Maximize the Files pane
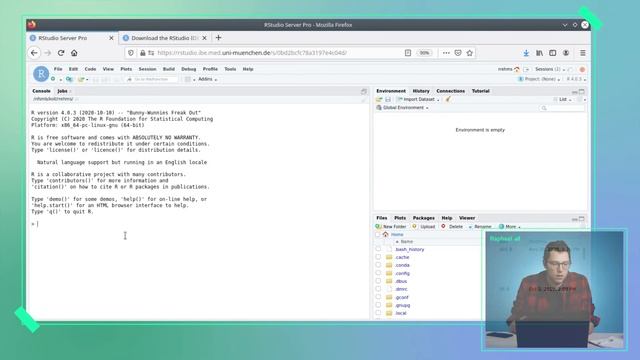Viewport: 640px width, 360px height. point(582,219)
